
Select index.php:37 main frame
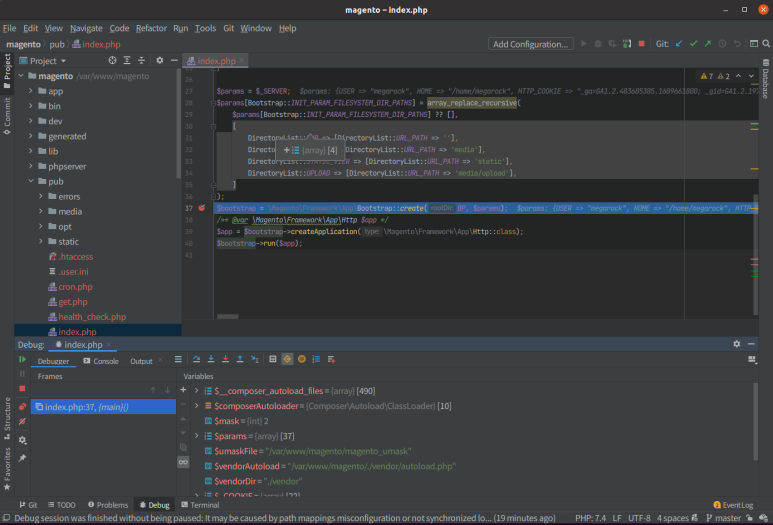coord(103,407)
